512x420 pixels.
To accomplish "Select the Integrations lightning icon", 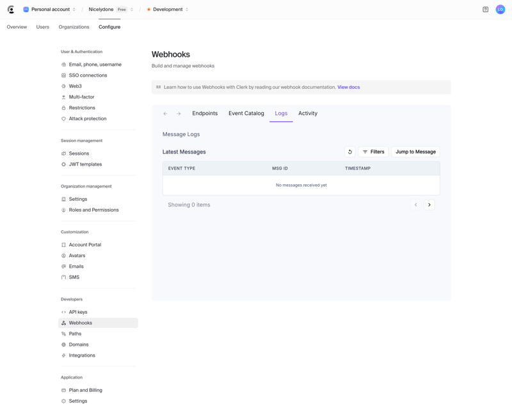I will (64, 355).
